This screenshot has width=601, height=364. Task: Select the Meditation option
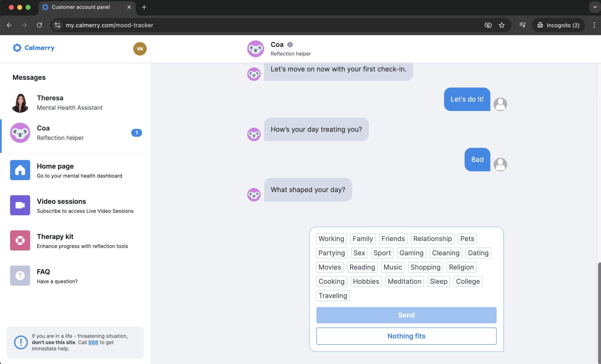[404, 281]
